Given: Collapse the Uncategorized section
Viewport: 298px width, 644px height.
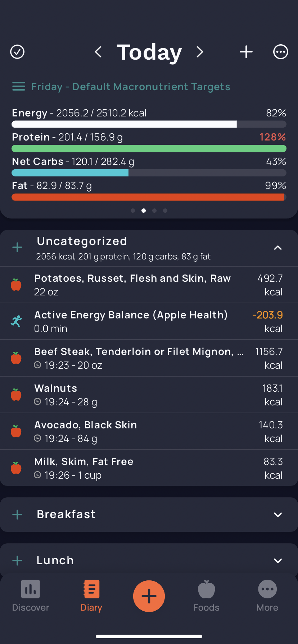Looking at the screenshot, I should tap(278, 248).
